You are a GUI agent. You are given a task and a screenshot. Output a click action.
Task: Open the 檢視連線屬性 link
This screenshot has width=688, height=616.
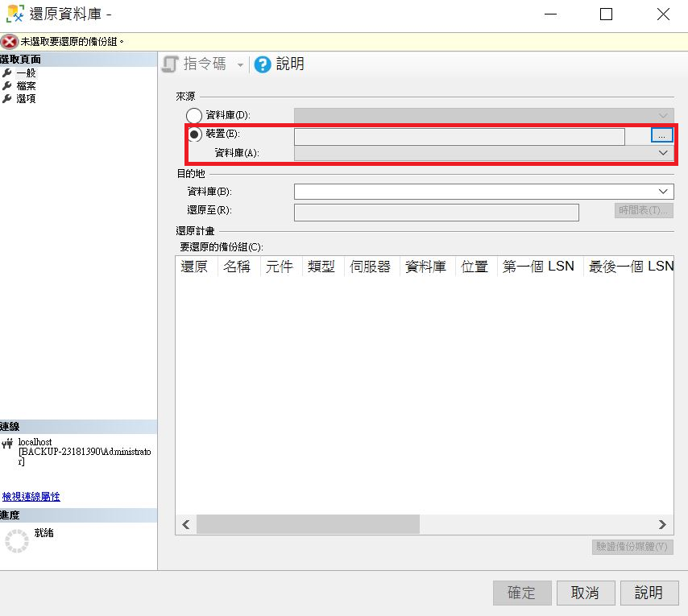(x=31, y=496)
